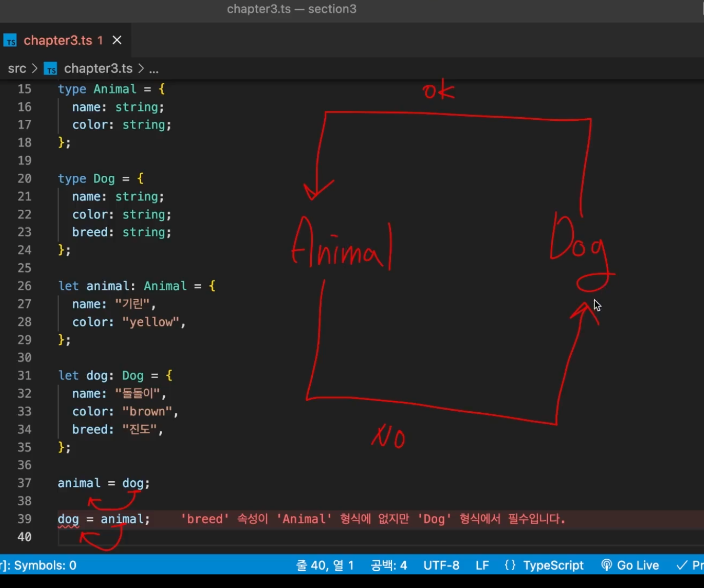Viewport: 704px width, 588px height.
Task: Click on 'let animal: Animal = {' line
Action: point(137,286)
